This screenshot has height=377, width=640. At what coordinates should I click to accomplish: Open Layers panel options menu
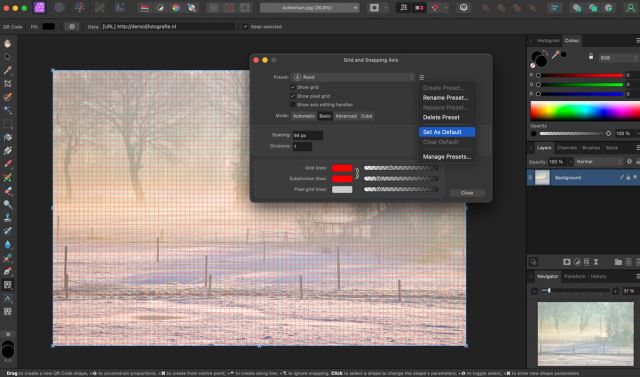pyautogui.click(x=637, y=148)
